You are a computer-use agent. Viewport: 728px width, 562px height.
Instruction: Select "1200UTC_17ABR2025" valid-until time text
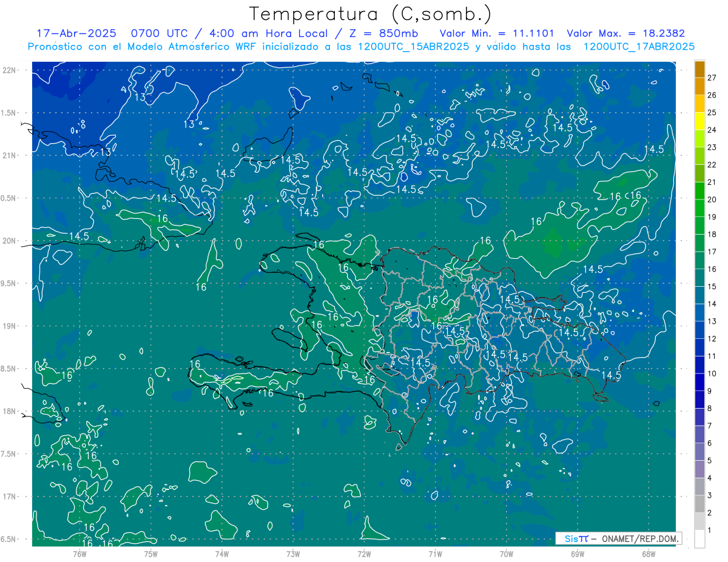pyautogui.click(x=639, y=47)
